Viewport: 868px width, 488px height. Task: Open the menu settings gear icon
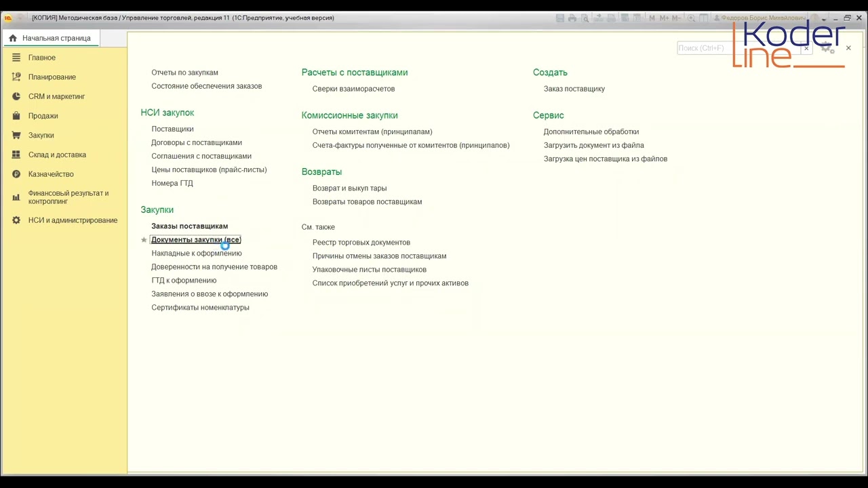827,48
